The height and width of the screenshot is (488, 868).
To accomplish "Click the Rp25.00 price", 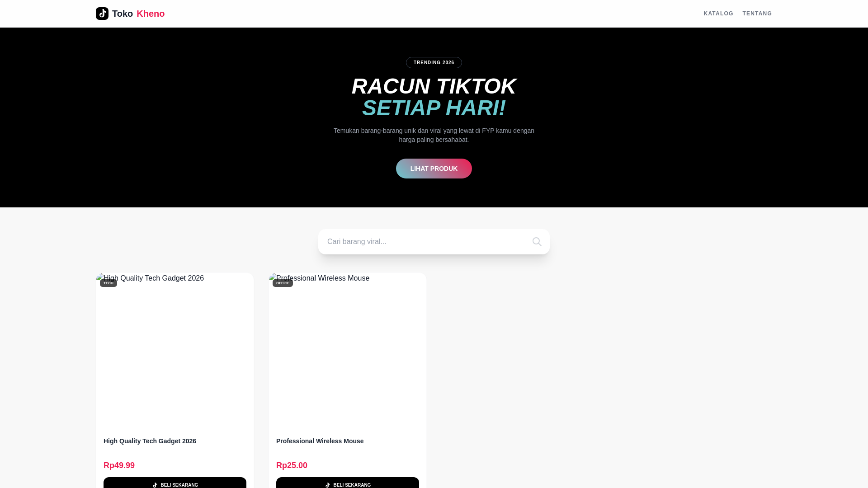I will pos(292,465).
